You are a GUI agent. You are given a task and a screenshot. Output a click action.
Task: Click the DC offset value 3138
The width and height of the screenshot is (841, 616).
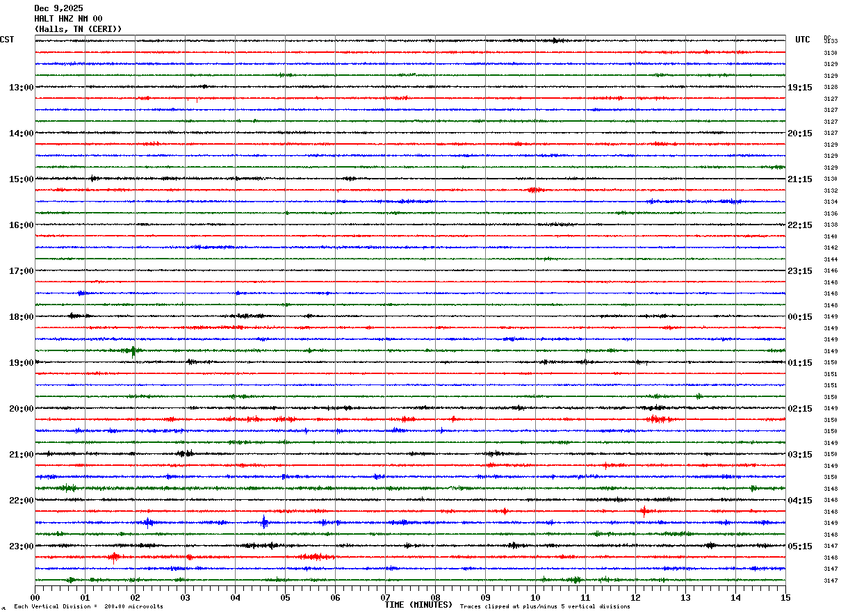[x=831, y=225]
